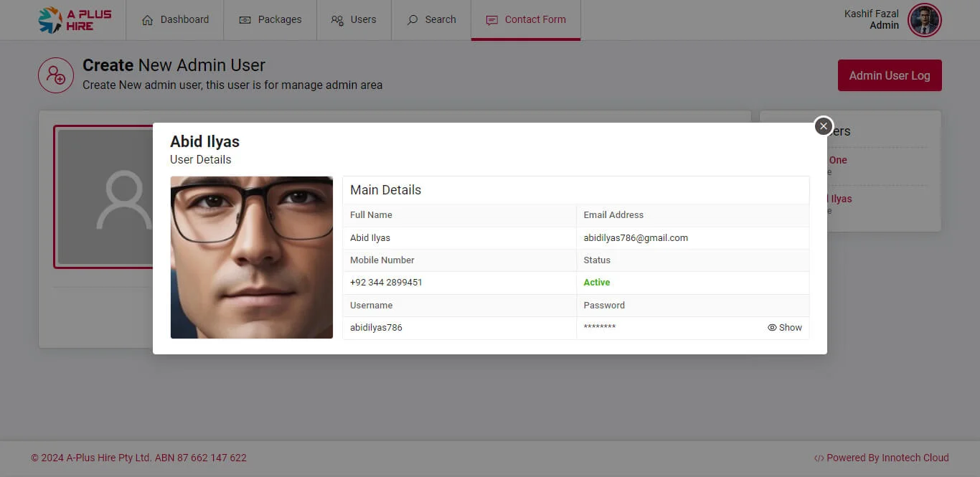Click the mobile number +92 344 2899451

click(386, 283)
